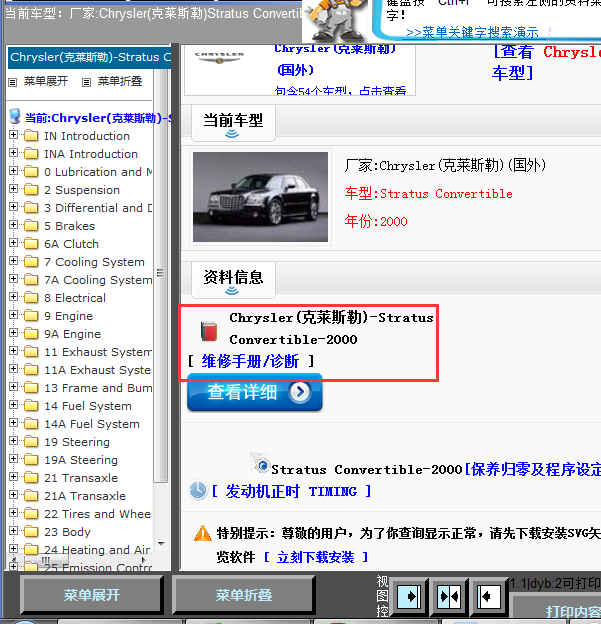
Task: Select the 11A Exhaust System tree item
Action: [x=98, y=370]
